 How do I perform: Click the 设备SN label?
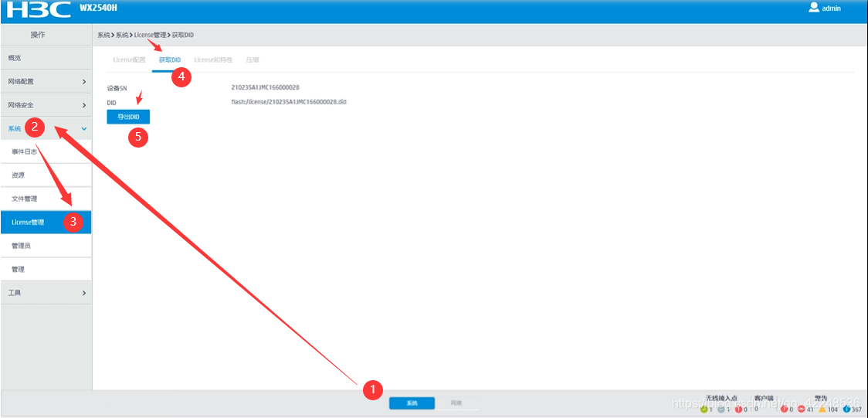click(117, 88)
